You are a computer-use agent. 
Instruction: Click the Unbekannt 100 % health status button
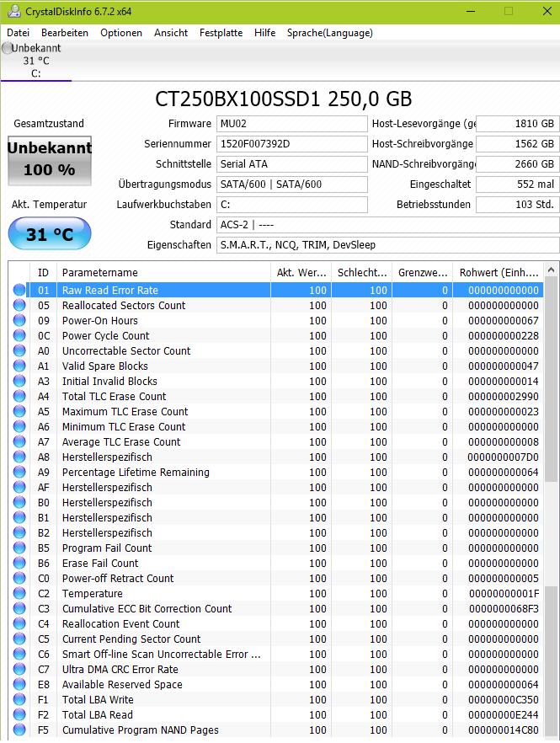point(50,161)
